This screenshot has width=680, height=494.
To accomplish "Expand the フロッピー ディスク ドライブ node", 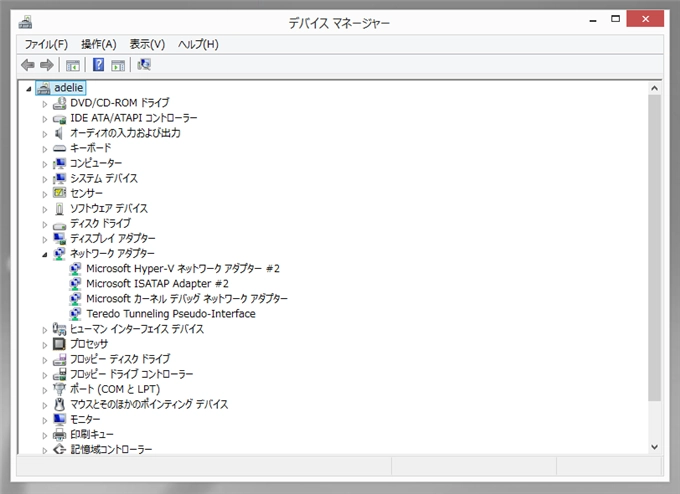I will tap(45, 360).
